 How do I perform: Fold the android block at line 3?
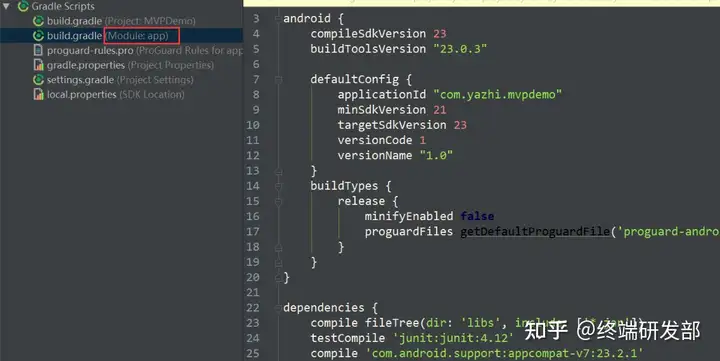click(278, 19)
